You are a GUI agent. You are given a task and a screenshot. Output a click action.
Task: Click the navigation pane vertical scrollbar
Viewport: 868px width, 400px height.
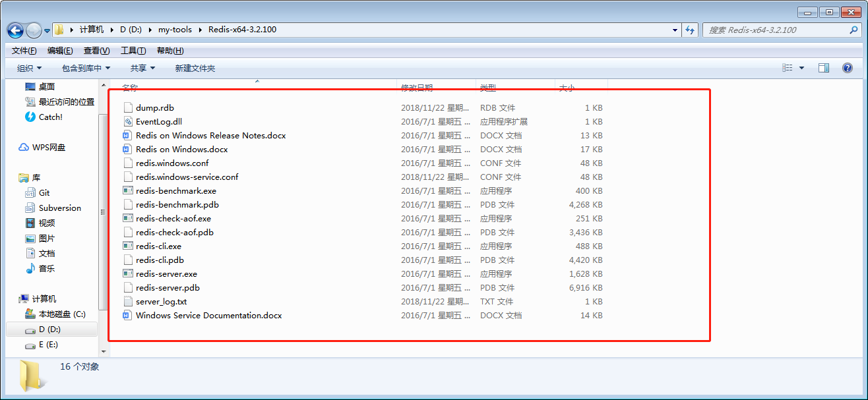(102, 211)
